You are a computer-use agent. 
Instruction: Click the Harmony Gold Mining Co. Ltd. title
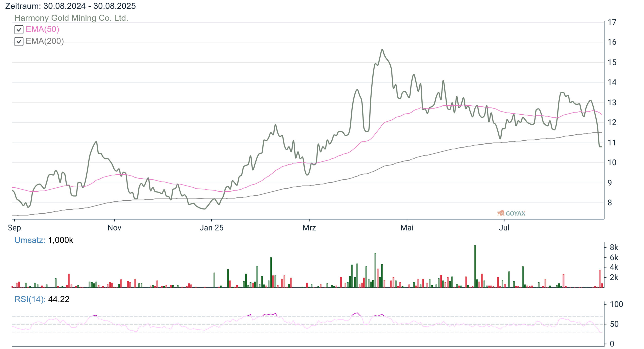coord(71,18)
